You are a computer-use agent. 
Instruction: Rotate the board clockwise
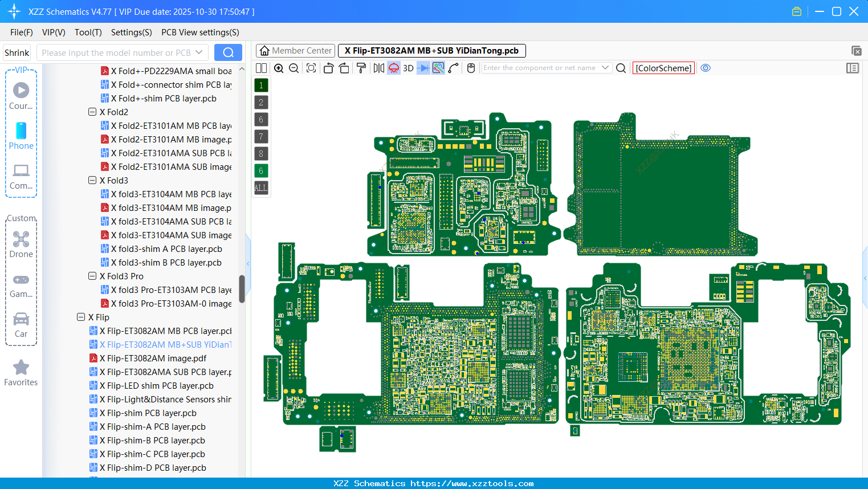click(344, 68)
